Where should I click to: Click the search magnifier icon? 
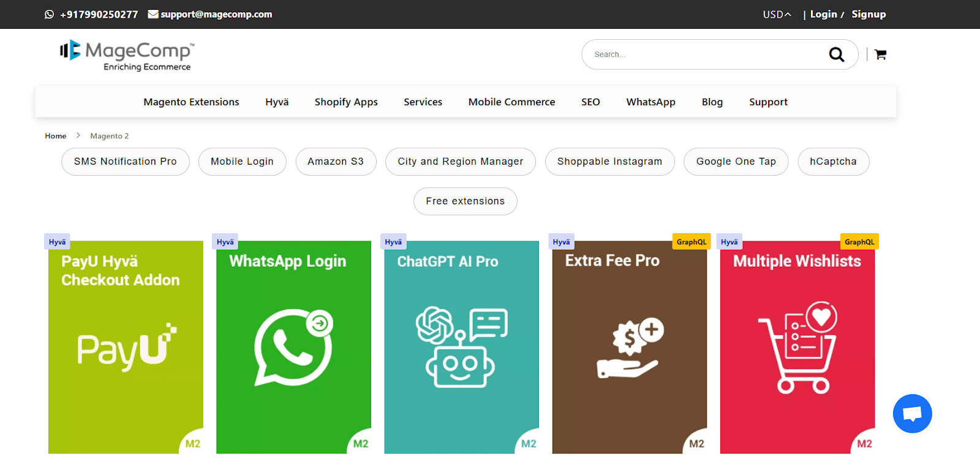(x=837, y=54)
